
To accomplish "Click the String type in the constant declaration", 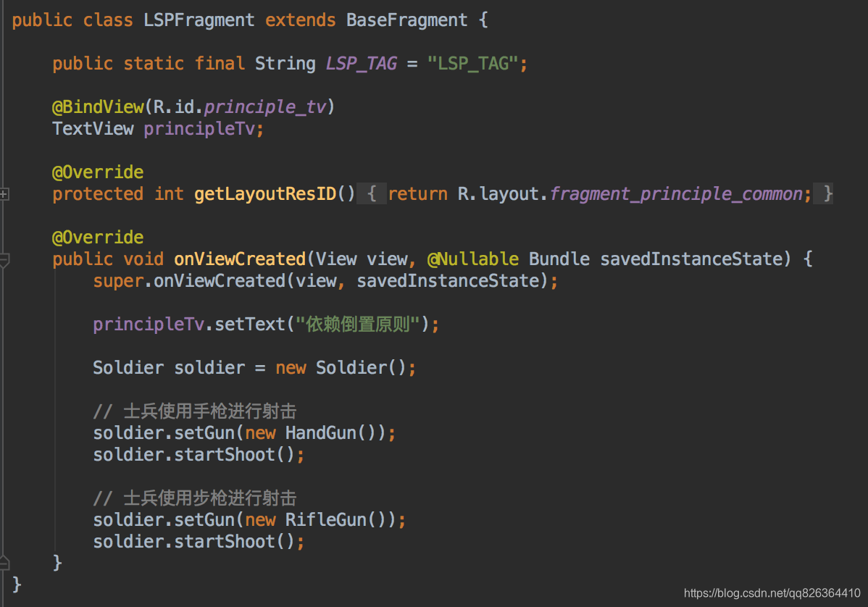I will point(285,64).
